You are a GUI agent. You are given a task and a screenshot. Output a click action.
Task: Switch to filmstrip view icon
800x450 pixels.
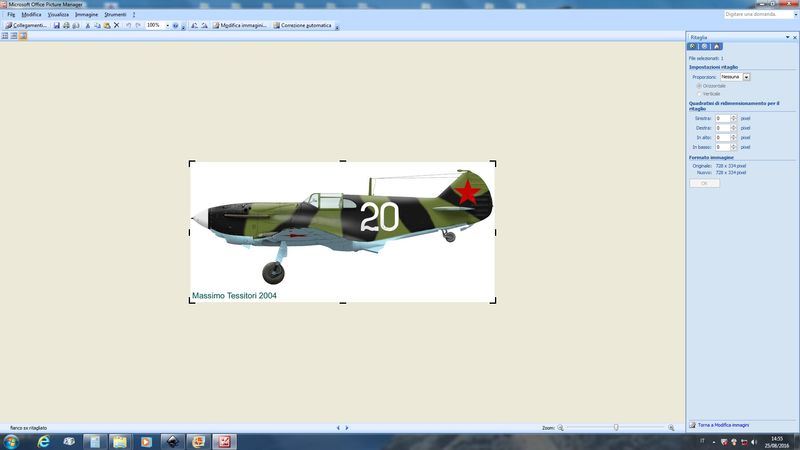pos(14,36)
